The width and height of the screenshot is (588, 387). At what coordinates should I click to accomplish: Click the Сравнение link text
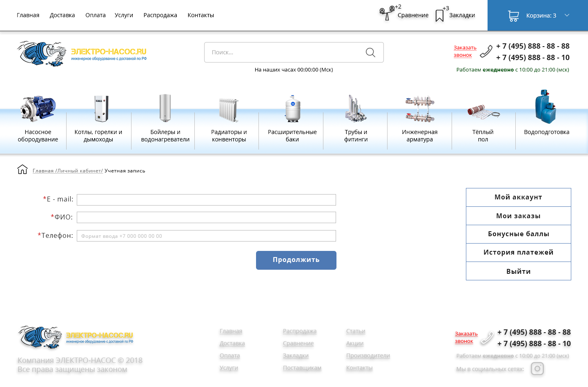413,15
